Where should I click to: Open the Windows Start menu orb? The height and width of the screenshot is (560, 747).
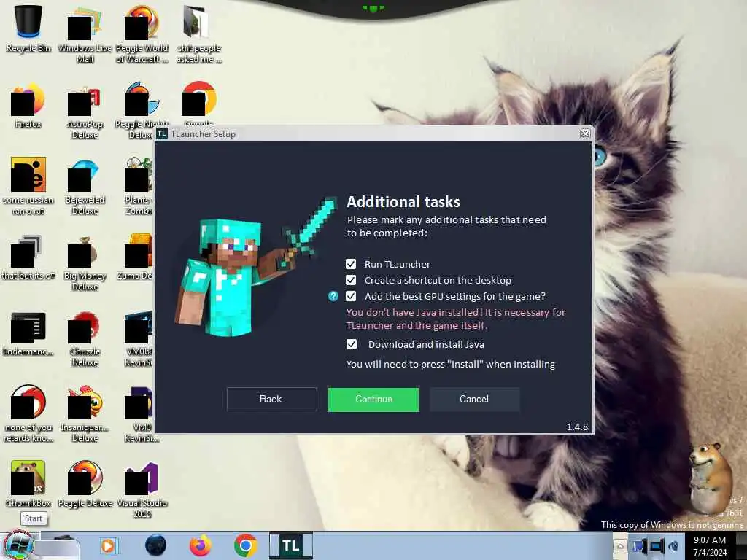click(x=18, y=545)
